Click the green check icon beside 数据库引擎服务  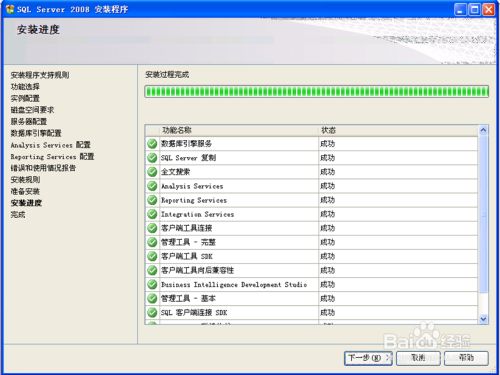click(152, 144)
